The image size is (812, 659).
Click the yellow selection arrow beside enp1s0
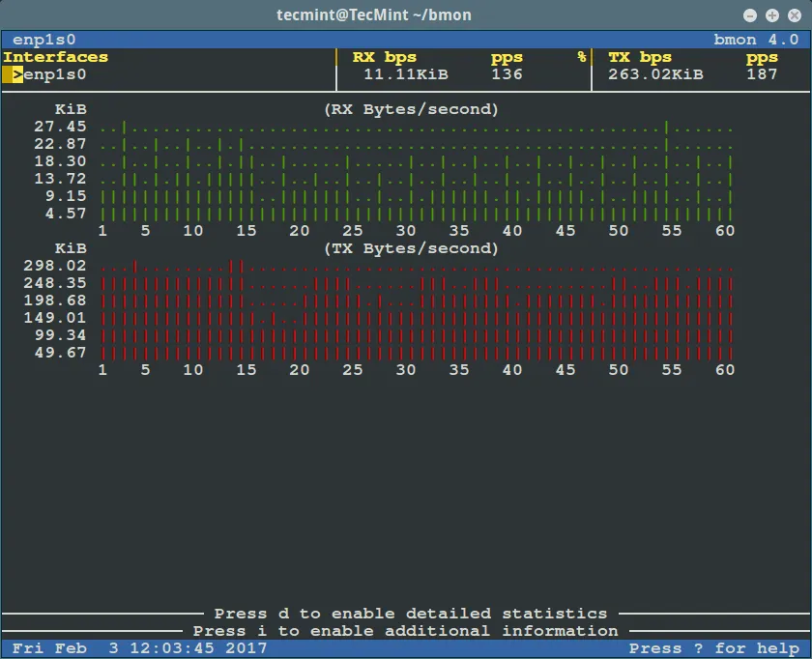pos(16,74)
